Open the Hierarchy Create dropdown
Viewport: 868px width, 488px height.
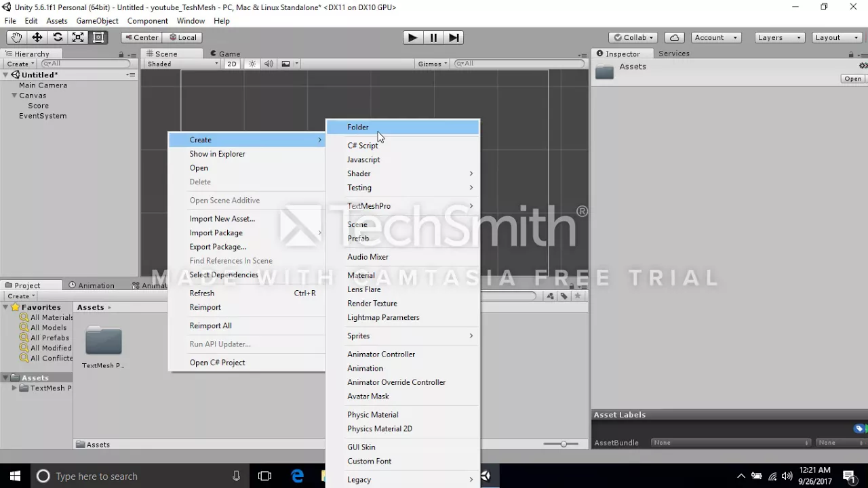(x=20, y=64)
